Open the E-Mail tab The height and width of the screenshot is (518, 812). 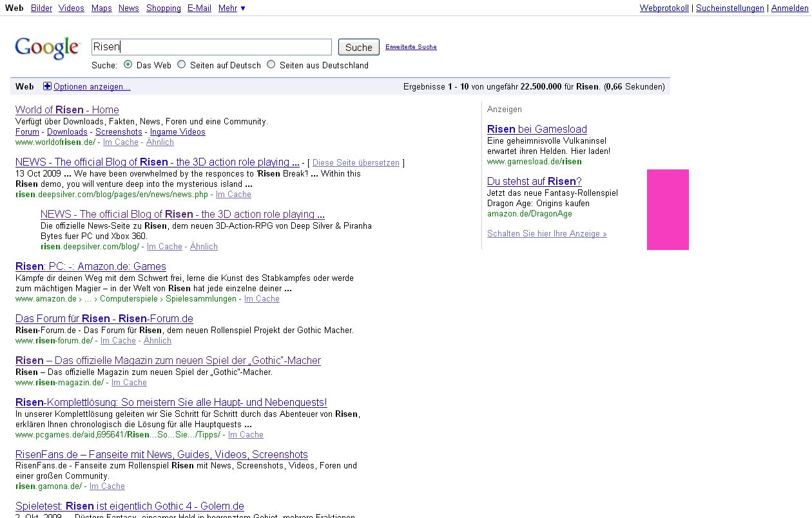(x=200, y=8)
